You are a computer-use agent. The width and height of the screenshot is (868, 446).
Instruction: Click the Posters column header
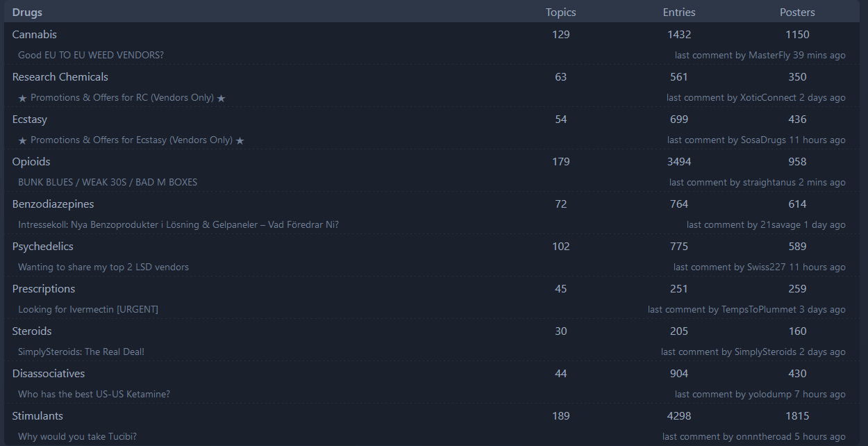tap(797, 13)
